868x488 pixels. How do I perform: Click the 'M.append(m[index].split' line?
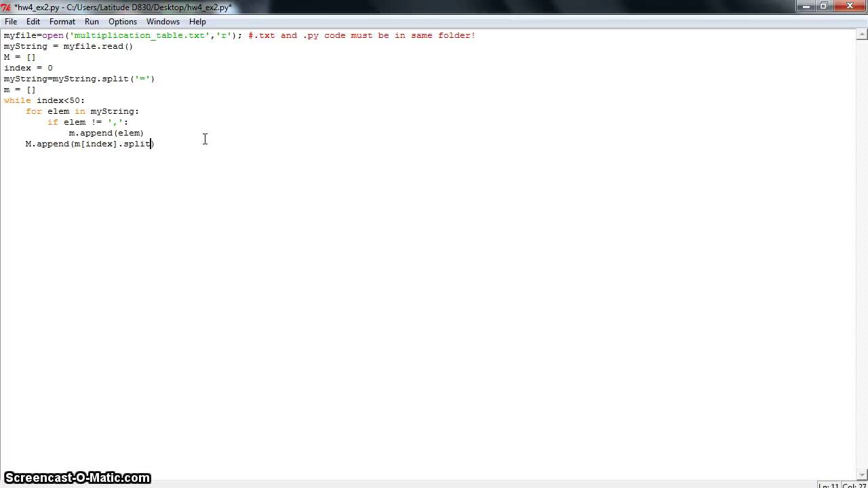90,144
